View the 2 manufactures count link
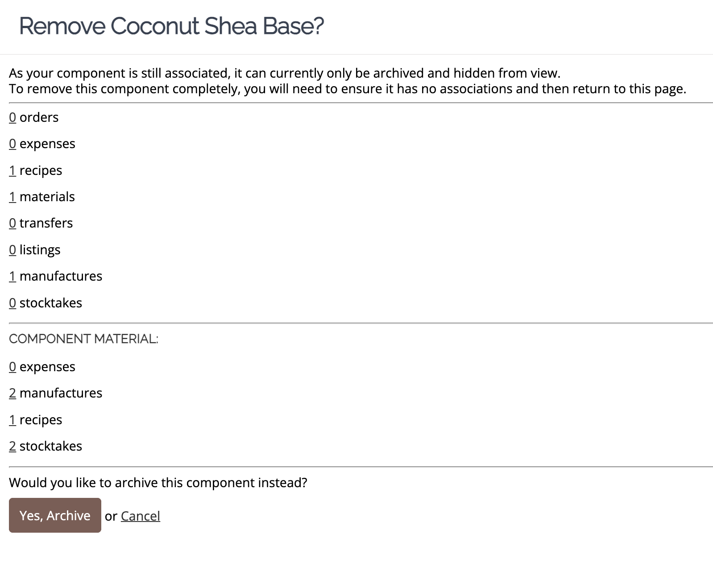The width and height of the screenshot is (713, 588). coord(12,393)
